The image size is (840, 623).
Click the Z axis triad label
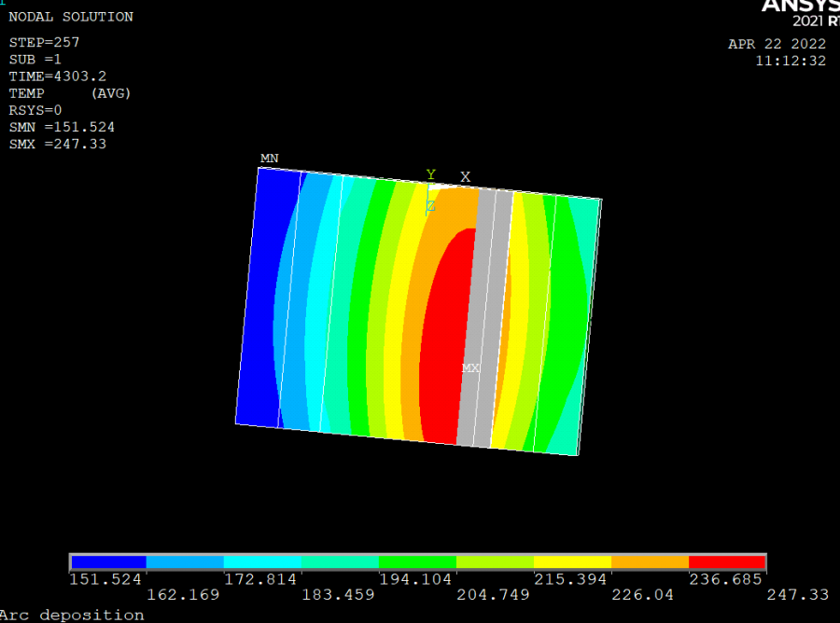coord(430,206)
